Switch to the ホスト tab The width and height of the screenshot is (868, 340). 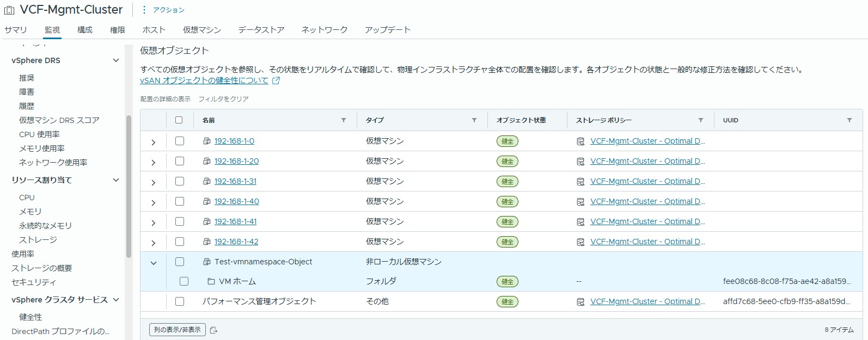point(154,30)
